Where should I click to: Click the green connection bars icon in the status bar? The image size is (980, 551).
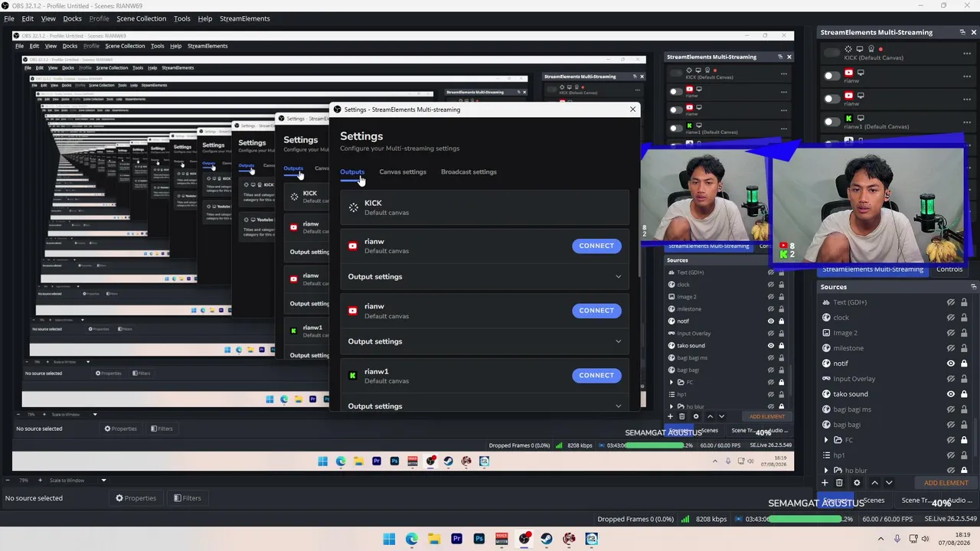pos(684,519)
